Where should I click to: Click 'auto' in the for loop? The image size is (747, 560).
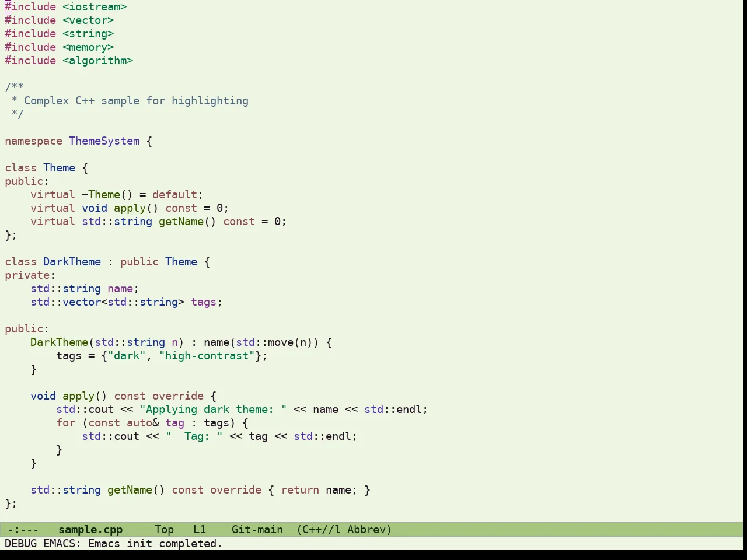pyautogui.click(x=139, y=423)
